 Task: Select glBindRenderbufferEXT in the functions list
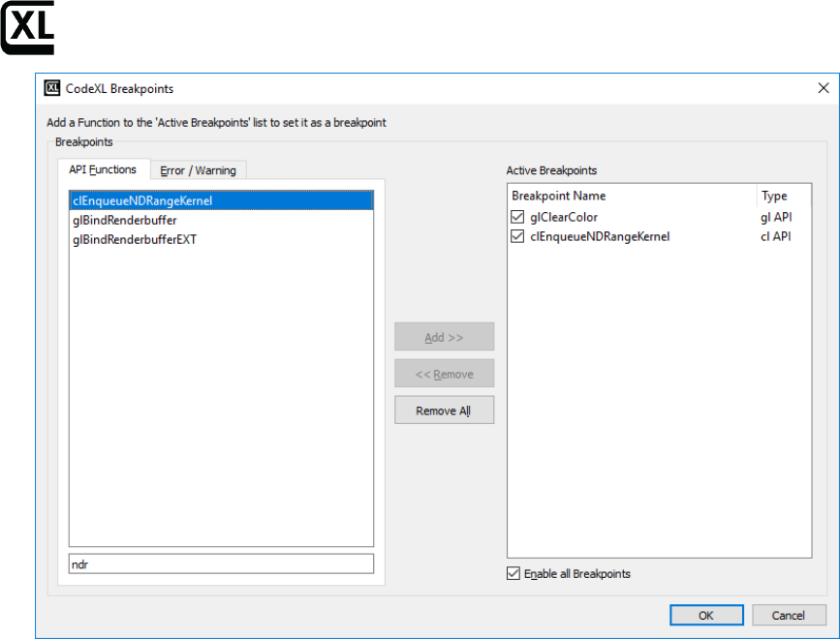(x=221, y=239)
